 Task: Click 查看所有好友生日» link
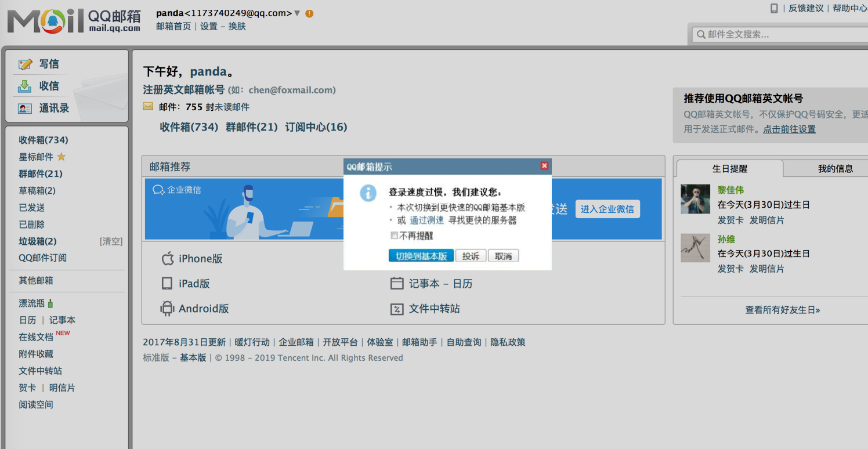pyautogui.click(x=783, y=310)
